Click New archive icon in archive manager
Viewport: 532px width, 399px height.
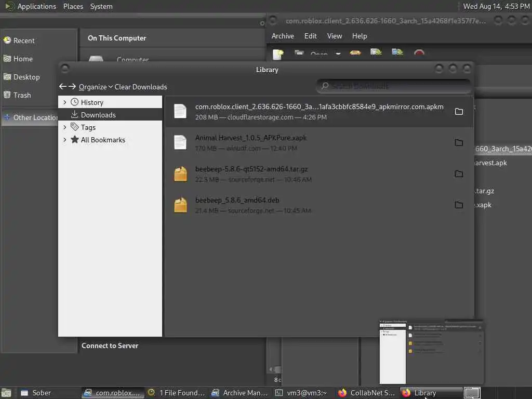click(x=278, y=54)
